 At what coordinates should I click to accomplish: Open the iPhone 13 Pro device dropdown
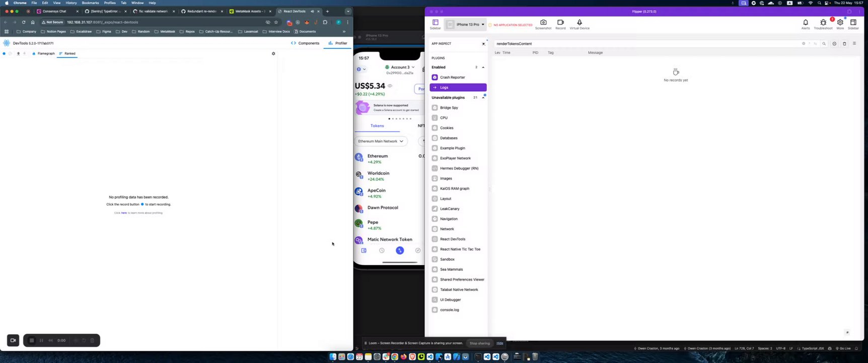pos(465,24)
